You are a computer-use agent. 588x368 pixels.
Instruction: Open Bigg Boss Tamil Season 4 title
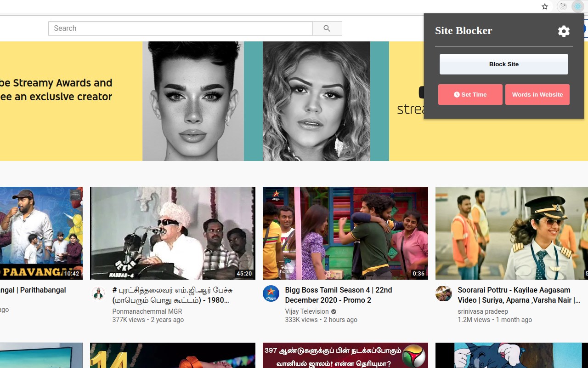(x=339, y=295)
